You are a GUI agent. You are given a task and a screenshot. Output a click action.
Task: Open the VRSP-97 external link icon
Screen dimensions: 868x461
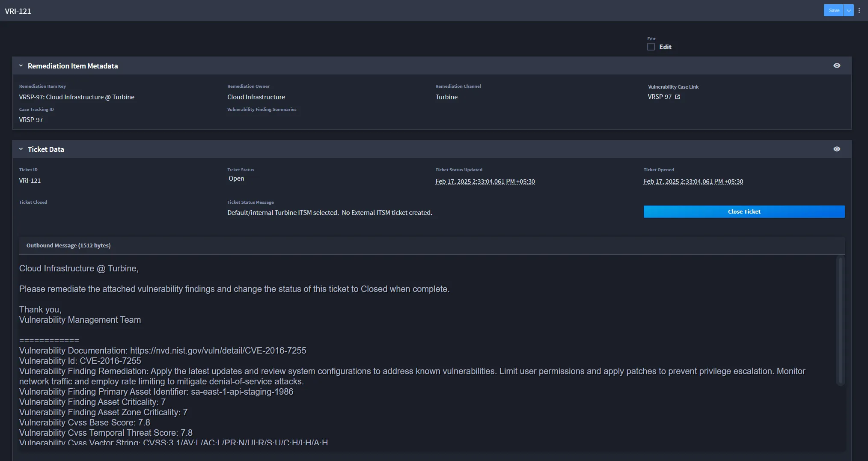[678, 97]
